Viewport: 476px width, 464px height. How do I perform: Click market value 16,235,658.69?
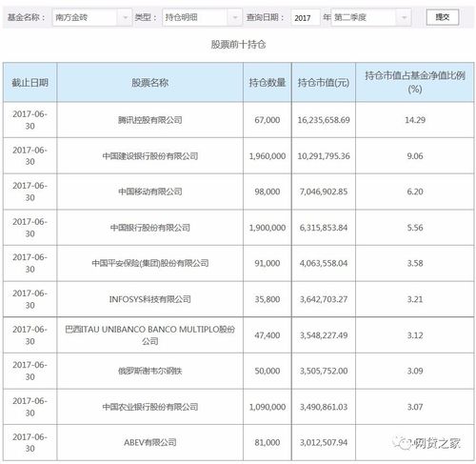click(324, 120)
